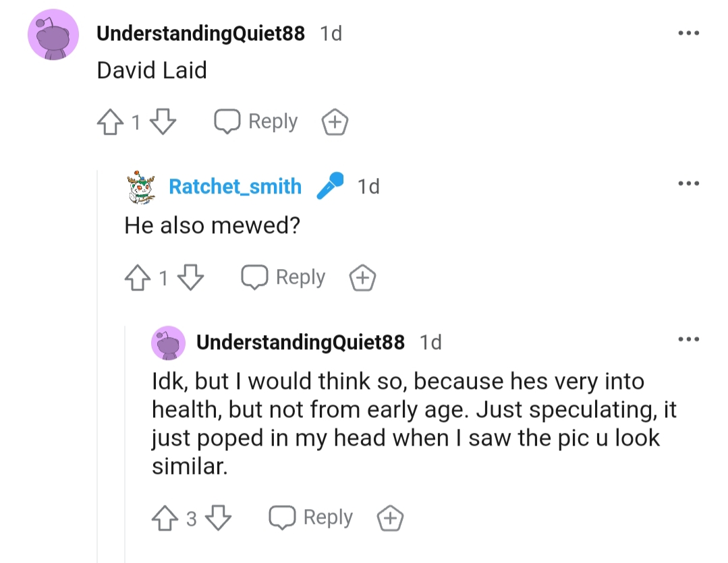
Task: Open UnderstandingQuiet88 username on top comment
Action: (200, 34)
